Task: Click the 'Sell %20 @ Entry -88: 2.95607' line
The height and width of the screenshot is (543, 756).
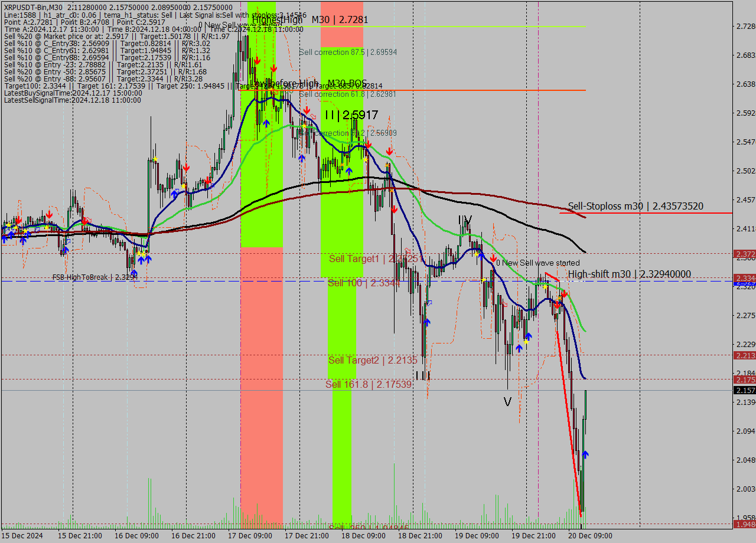Action: [x=103, y=79]
